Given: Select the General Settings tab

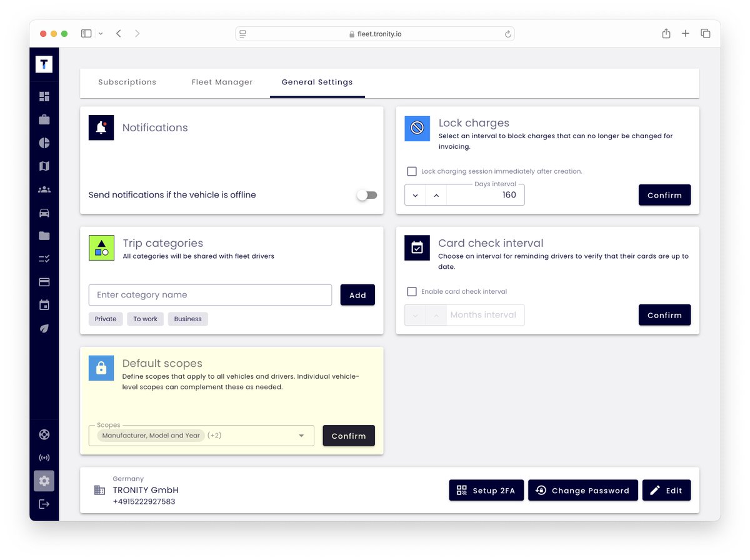Looking at the screenshot, I should pyautogui.click(x=317, y=82).
